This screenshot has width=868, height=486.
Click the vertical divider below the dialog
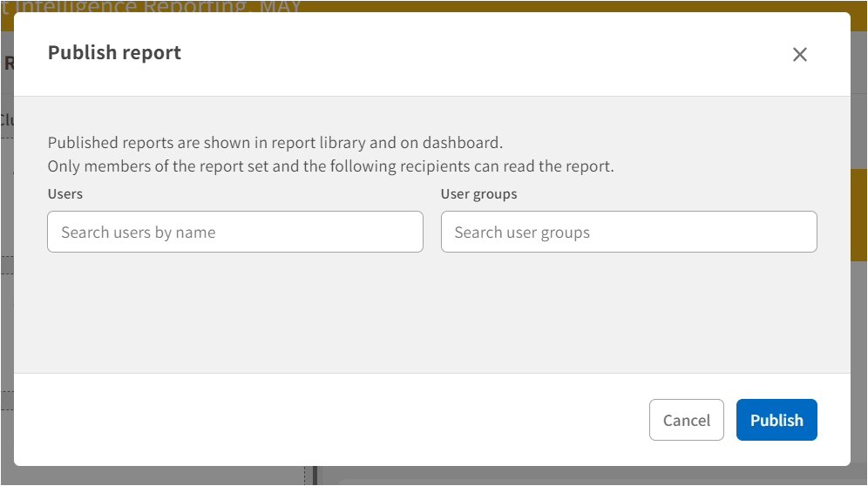click(x=315, y=476)
